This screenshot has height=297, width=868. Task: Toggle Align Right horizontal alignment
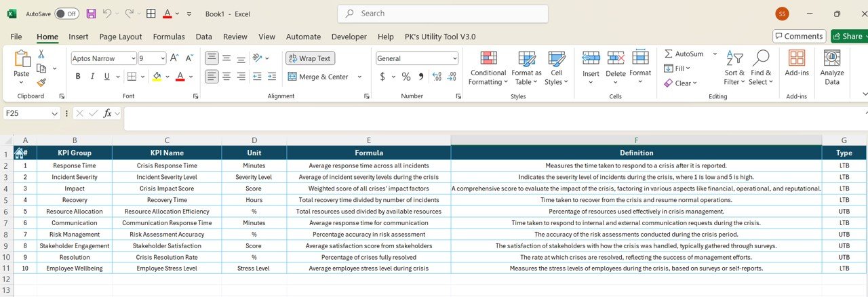click(x=241, y=77)
